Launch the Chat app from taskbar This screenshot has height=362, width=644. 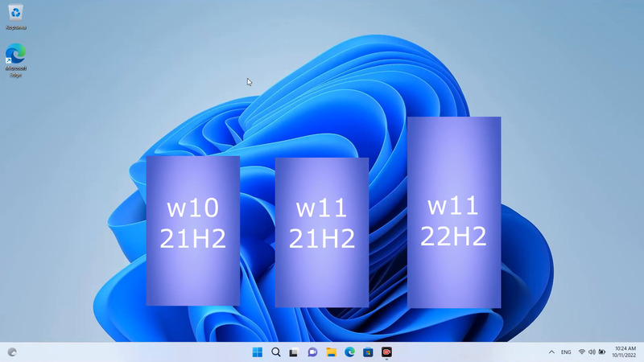click(x=312, y=352)
